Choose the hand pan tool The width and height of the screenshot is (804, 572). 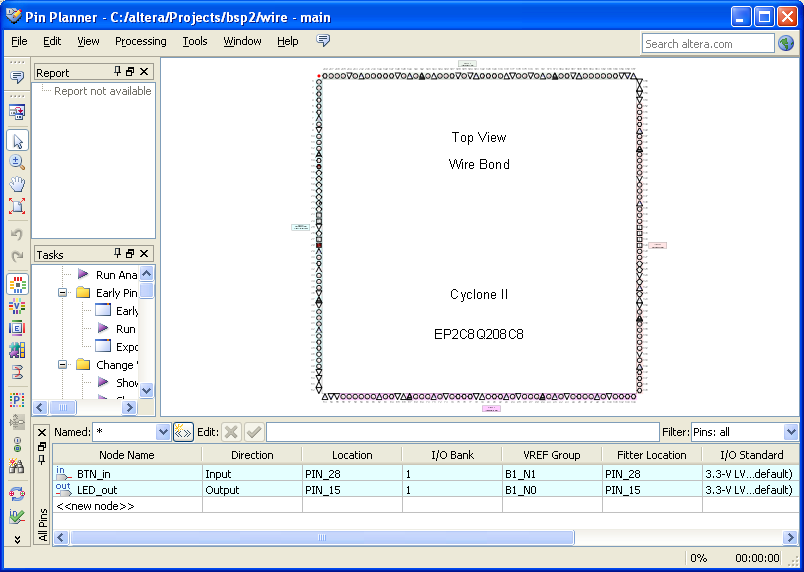(x=17, y=184)
